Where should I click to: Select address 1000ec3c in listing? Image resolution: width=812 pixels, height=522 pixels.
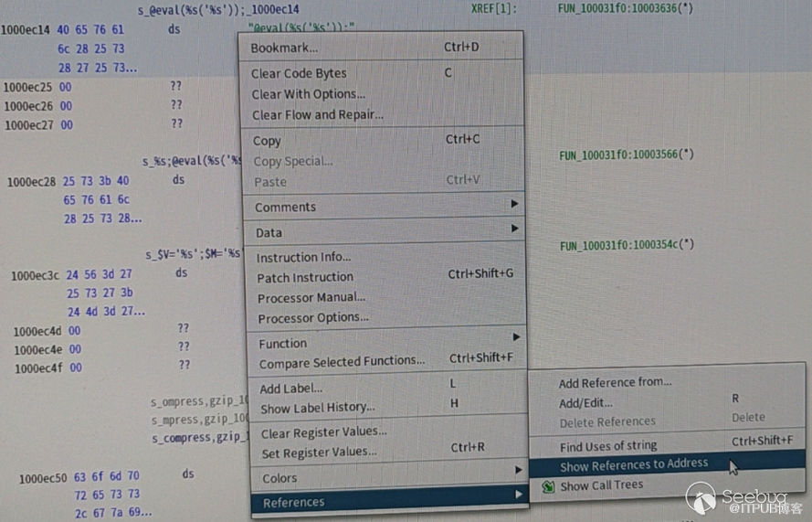coord(36,275)
